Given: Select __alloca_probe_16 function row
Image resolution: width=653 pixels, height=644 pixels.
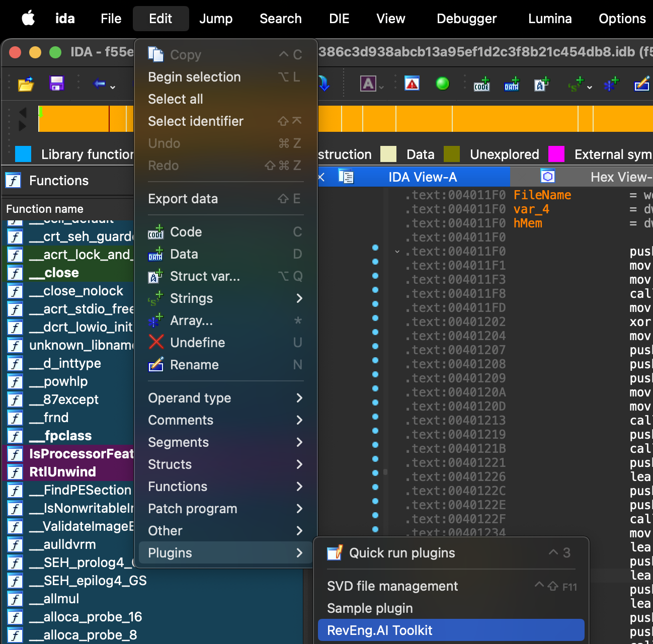Looking at the screenshot, I should 153,617.
